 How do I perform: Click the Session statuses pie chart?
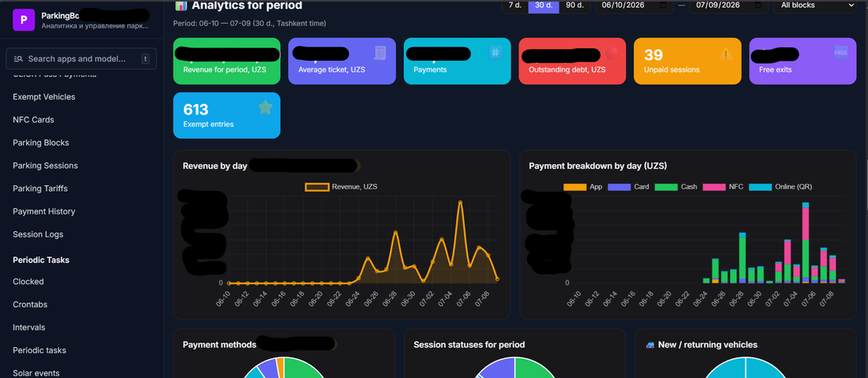(514, 368)
